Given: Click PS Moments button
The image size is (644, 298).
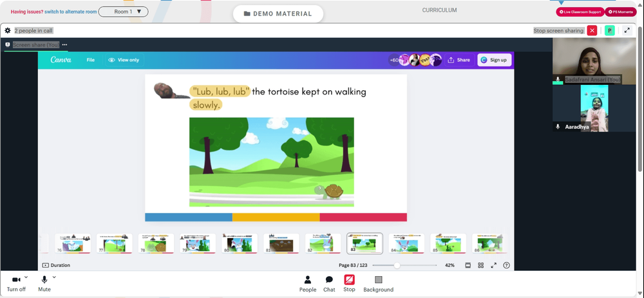Looking at the screenshot, I should point(621,12).
